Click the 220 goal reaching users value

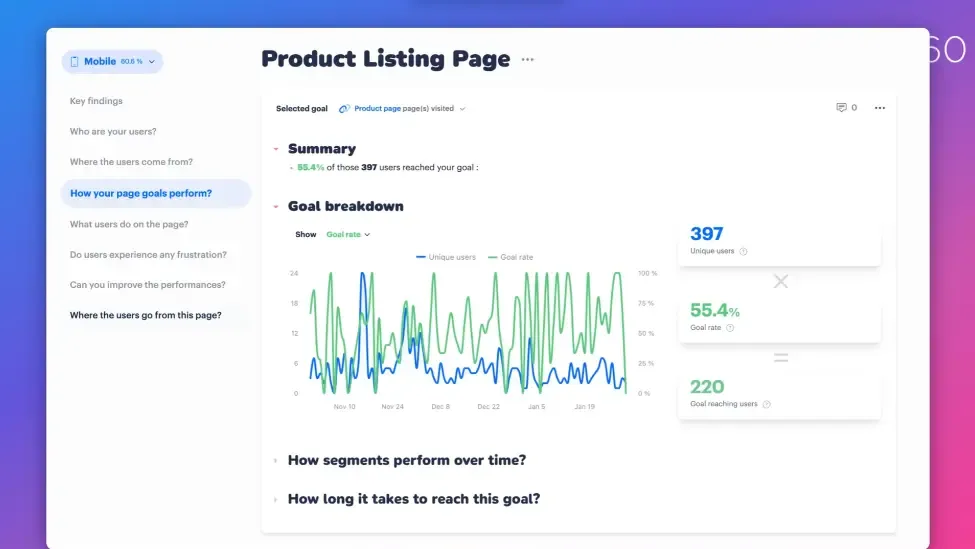click(707, 387)
